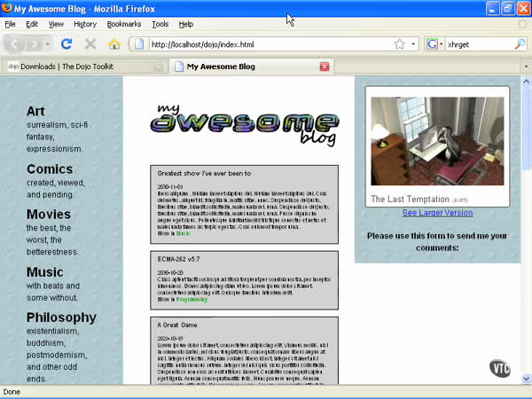Click the See Larger Version link
The width and height of the screenshot is (532, 399).
437,213
